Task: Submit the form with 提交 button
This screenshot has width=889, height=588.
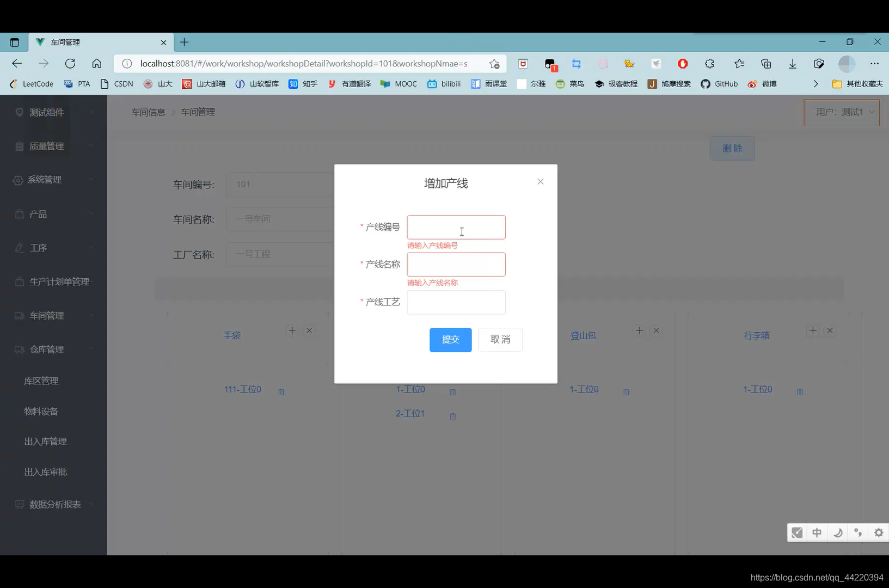Action: coord(451,340)
